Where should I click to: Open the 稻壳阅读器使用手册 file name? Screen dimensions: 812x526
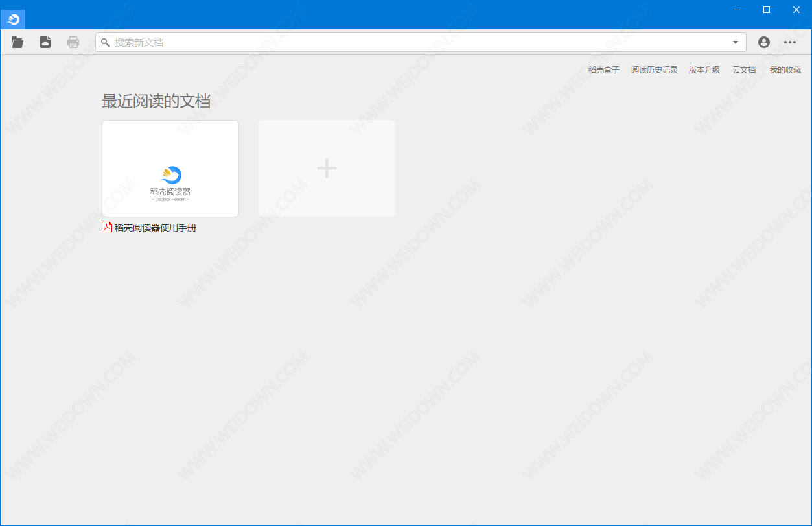coord(156,228)
